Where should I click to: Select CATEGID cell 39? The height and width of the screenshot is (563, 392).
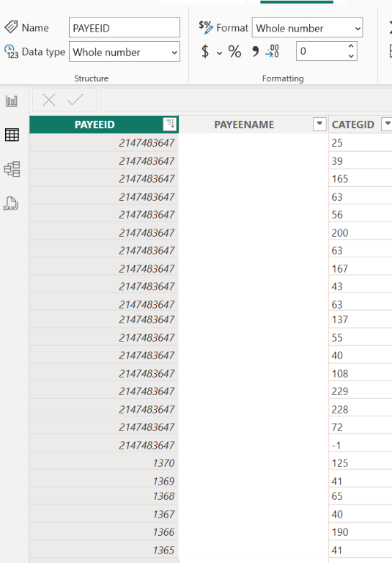pyautogui.click(x=360, y=161)
